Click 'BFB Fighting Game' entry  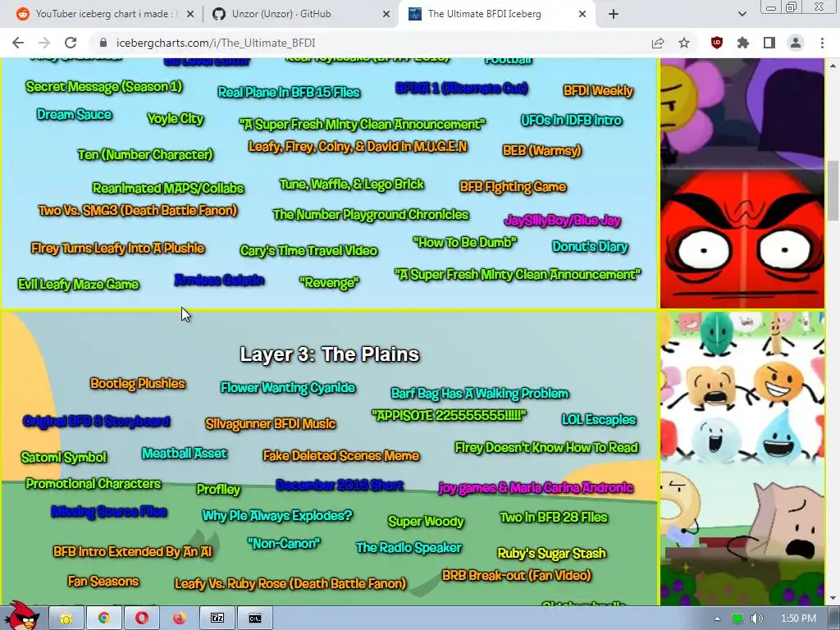513,186
